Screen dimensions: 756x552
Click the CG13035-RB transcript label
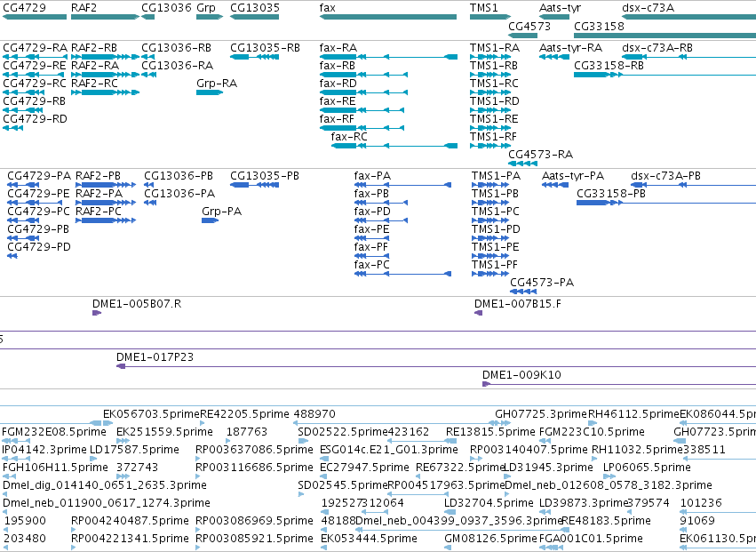click(x=266, y=48)
